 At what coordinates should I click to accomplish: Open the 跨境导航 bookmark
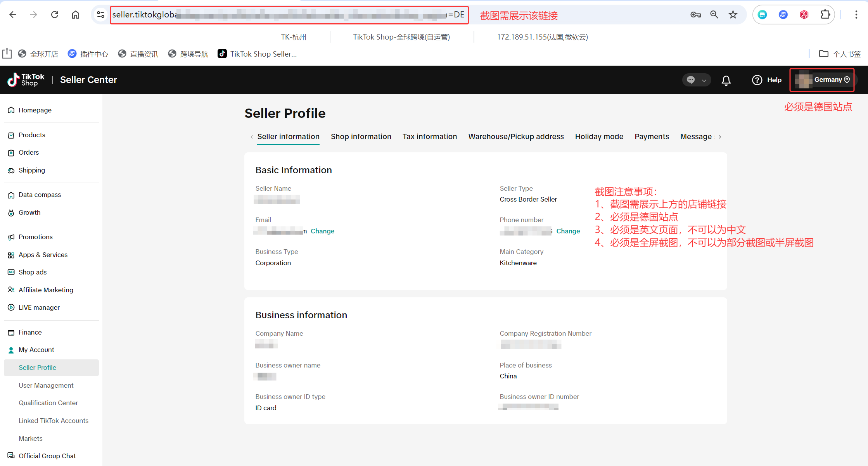tap(188, 54)
